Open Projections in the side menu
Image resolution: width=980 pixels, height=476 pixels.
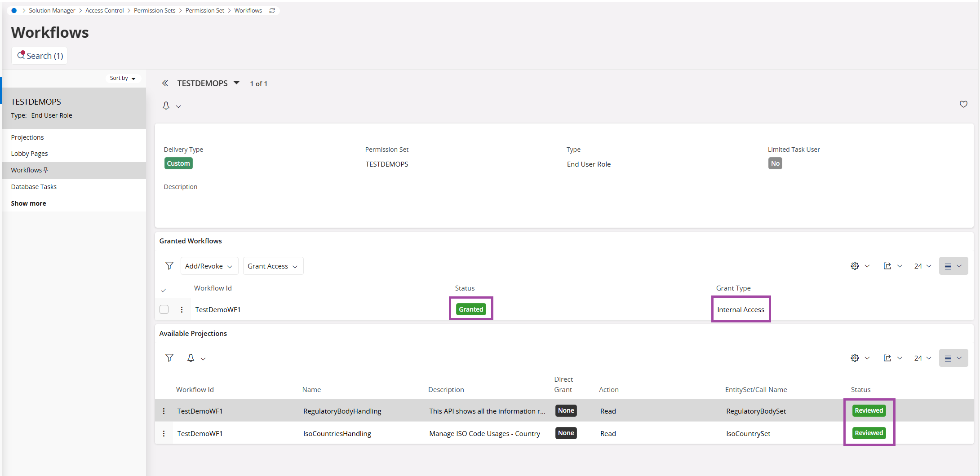click(27, 137)
